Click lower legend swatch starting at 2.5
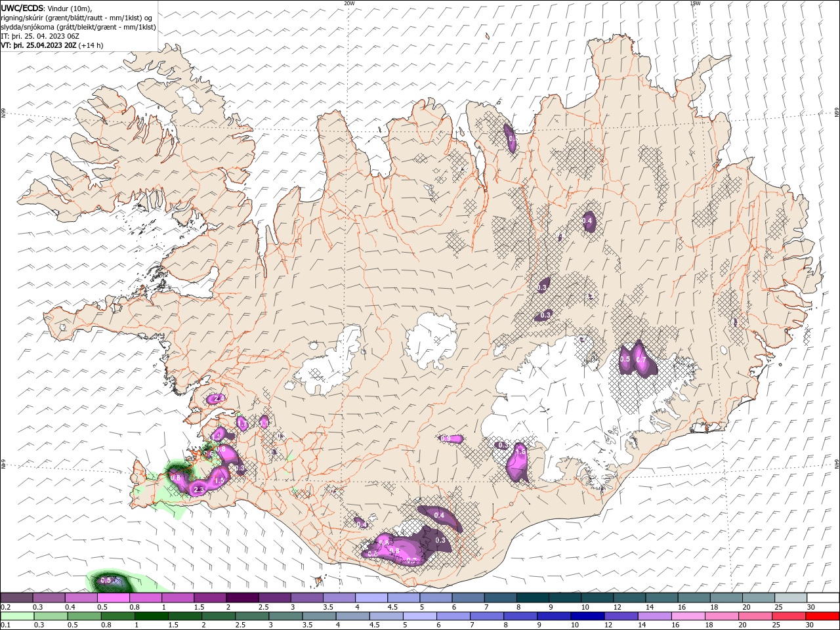Image resolution: width=840 pixels, height=630 pixels. point(251,616)
